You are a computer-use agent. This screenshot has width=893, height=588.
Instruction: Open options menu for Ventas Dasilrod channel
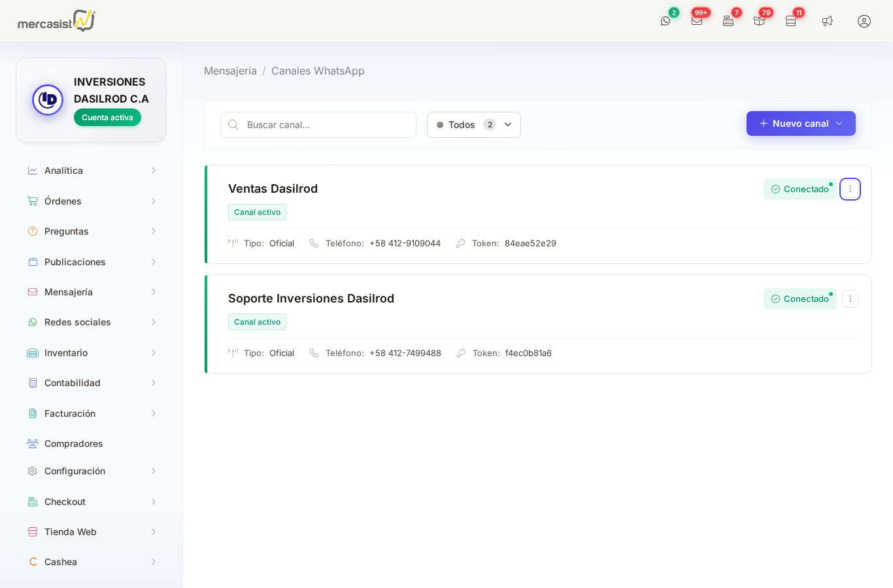pyautogui.click(x=850, y=189)
